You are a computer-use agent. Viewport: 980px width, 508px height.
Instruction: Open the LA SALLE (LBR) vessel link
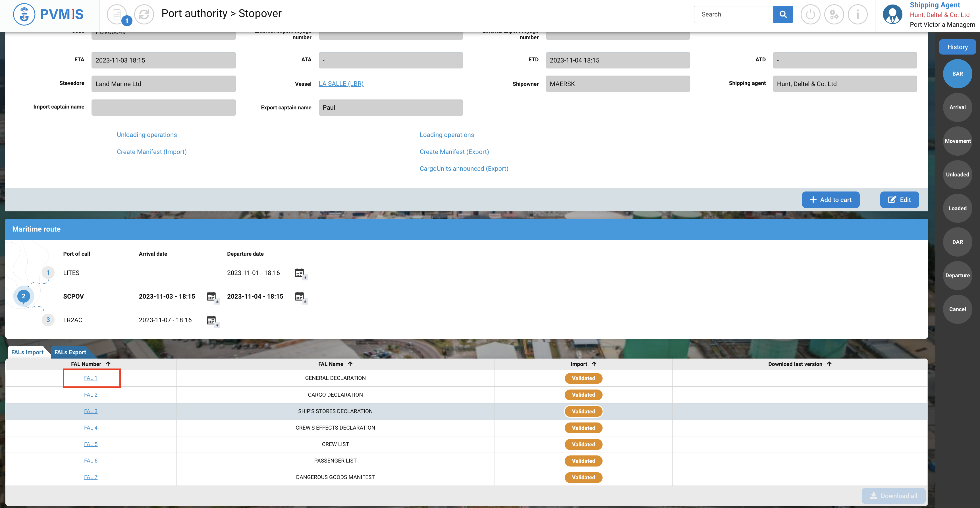[341, 84]
